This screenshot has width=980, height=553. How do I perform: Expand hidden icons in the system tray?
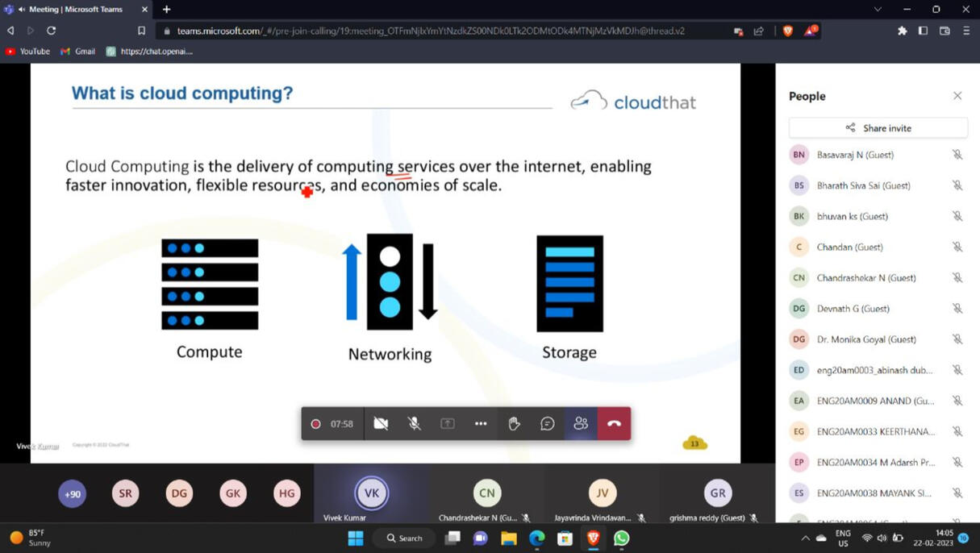click(x=804, y=538)
